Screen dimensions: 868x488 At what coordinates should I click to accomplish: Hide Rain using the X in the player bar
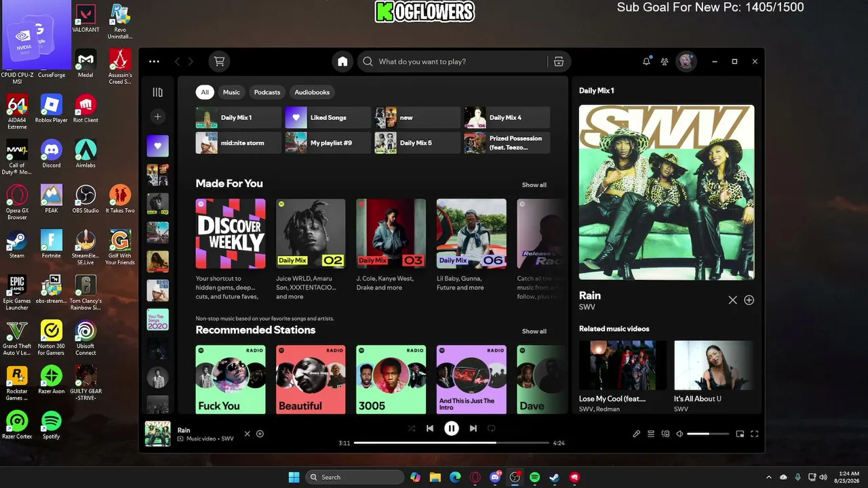pyautogui.click(x=248, y=434)
